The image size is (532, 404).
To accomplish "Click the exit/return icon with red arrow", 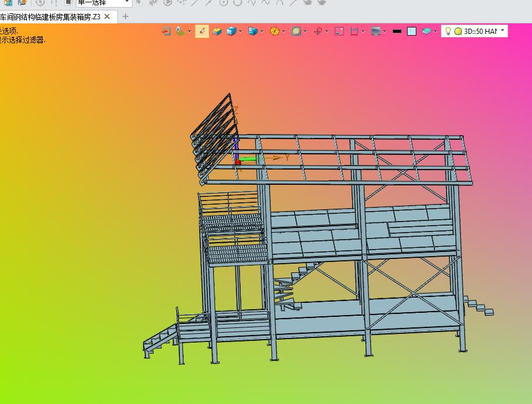I will [x=166, y=31].
